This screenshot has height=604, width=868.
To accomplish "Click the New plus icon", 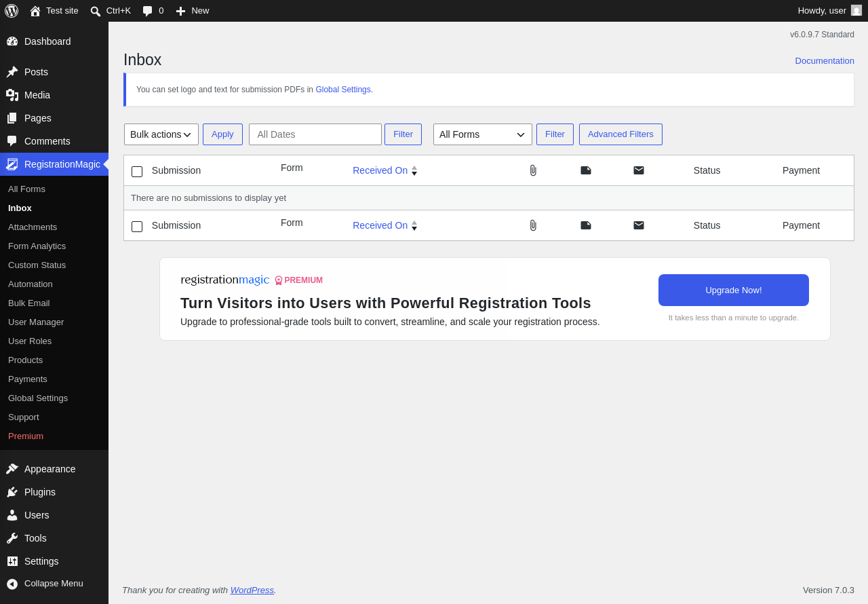I will (x=180, y=11).
